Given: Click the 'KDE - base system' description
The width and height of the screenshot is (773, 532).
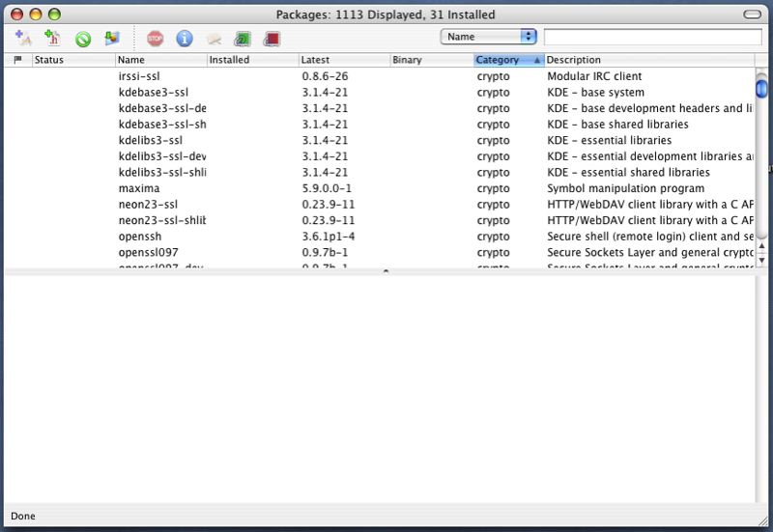Looking at the screenshot, I should pyautogui.click(x=595, y=92).
